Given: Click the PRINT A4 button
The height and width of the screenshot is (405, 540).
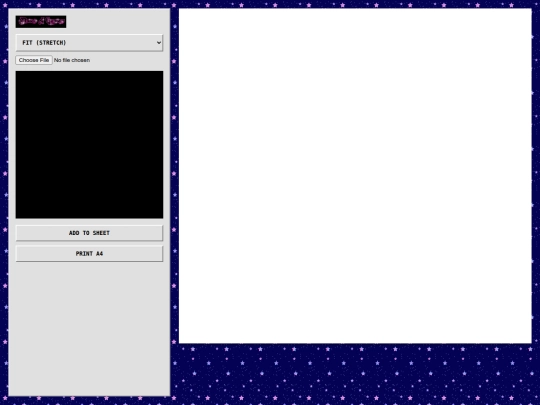Looking at the screenshot, I should (89, 254).
